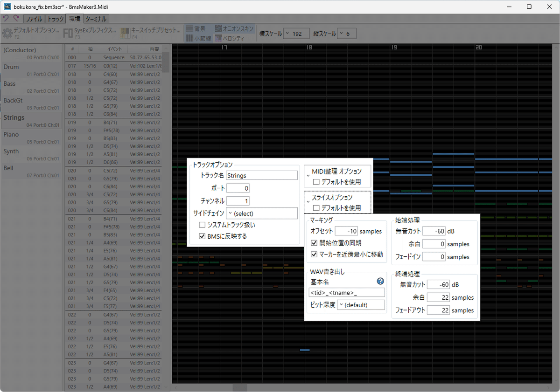The width and height of the screenshot is (560, 392).
Task: Click the lone blue note below measure 18
Action: 305,350
